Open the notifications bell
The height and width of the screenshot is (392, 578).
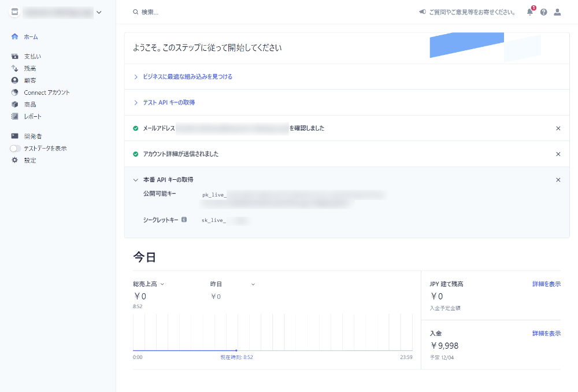[x=530, y=12]
